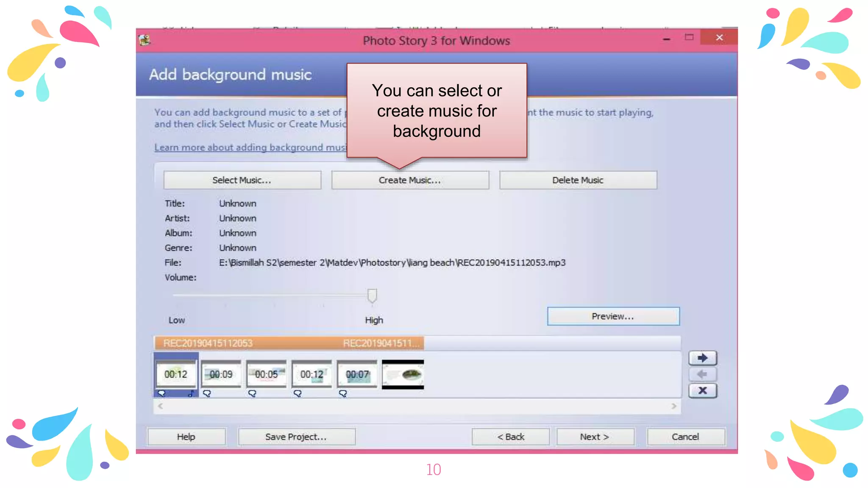This screenshot has height=488, width=868.
Task: Click narration icon under first thumbnail
Action: pyautogui.click(x=161, y=394)
